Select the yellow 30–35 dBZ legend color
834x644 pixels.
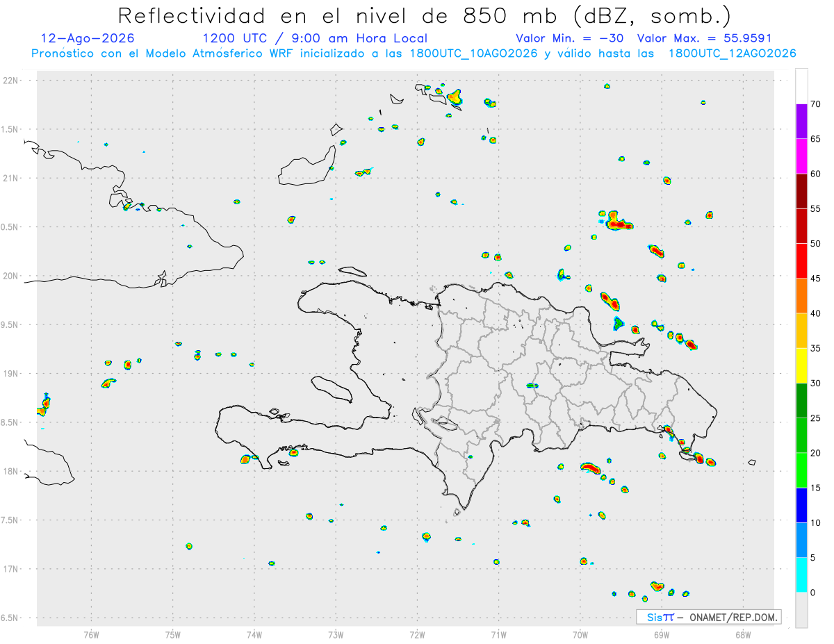point(801,365)
